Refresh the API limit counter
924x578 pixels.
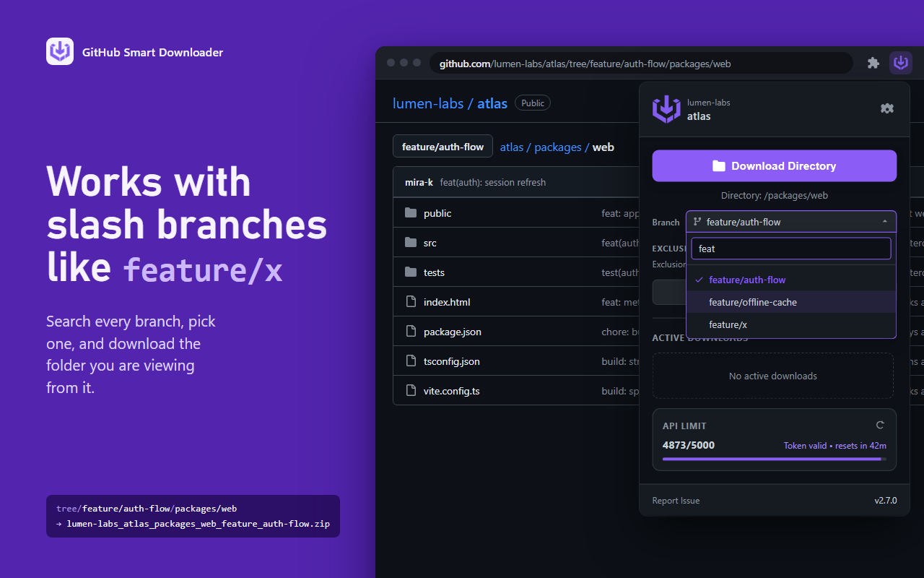pyautogui.click(x=880, y=426)
